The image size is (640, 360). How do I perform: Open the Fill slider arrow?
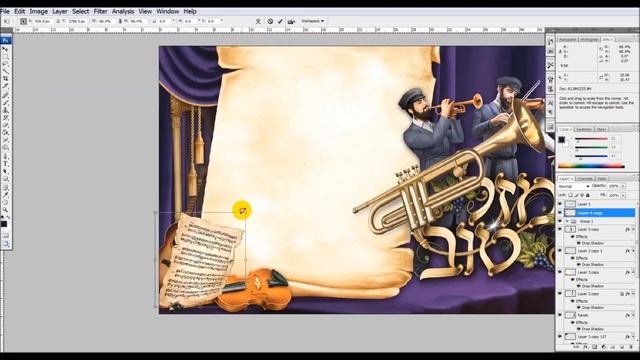point(623,195)
